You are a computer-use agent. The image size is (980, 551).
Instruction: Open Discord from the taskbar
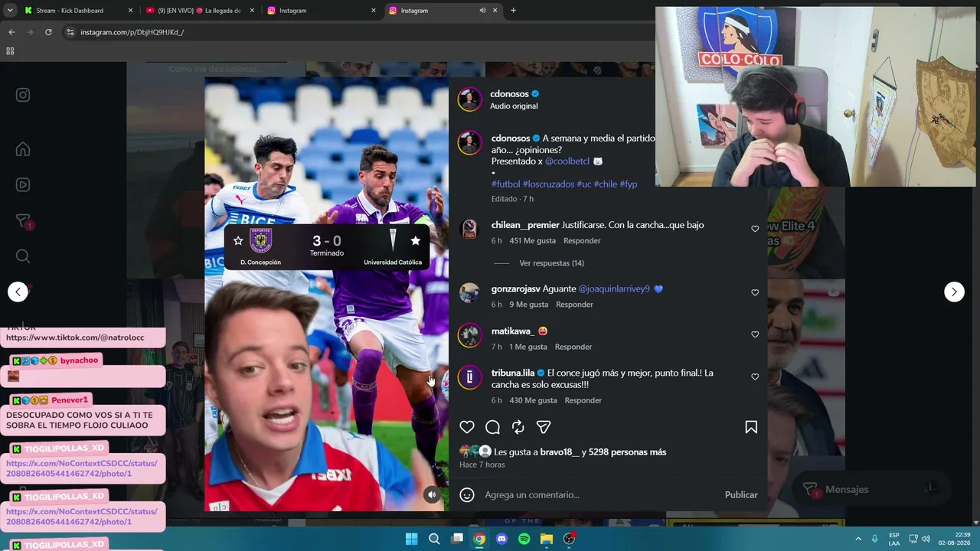[x=501, y=539]
